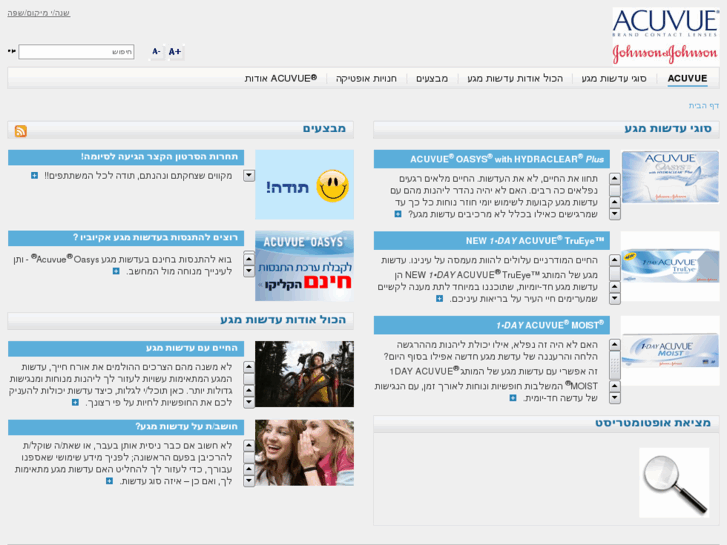Click 'סוגי עדשות מגע' section title
Screen dimensions: 727x545
pos(668,128)
